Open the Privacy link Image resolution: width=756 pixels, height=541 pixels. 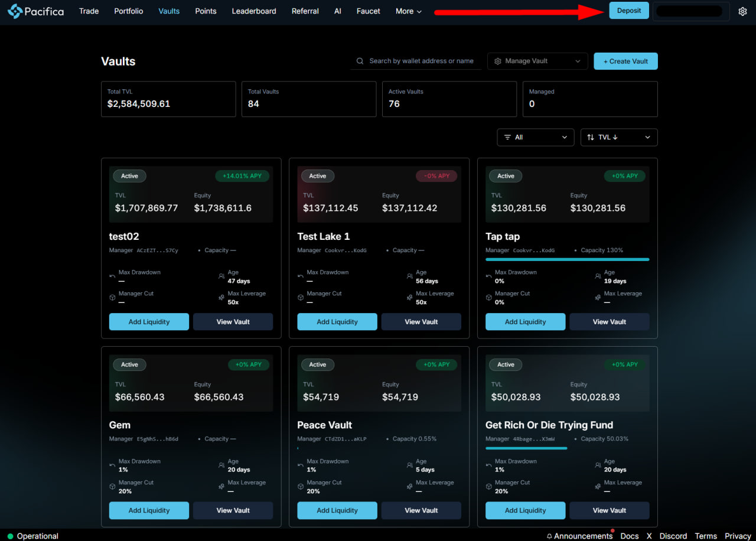(738, 536)
